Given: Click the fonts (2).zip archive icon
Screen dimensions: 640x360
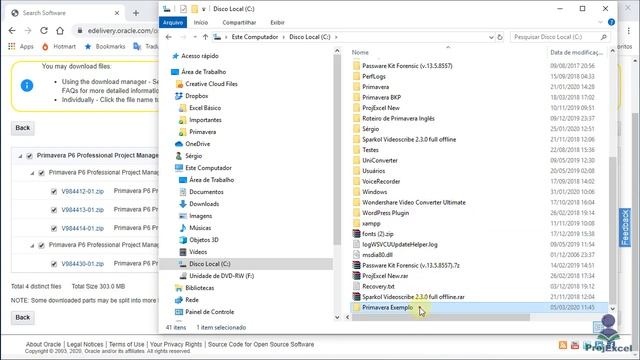Looking at the screenshot, I should click(x=356, y=234).
